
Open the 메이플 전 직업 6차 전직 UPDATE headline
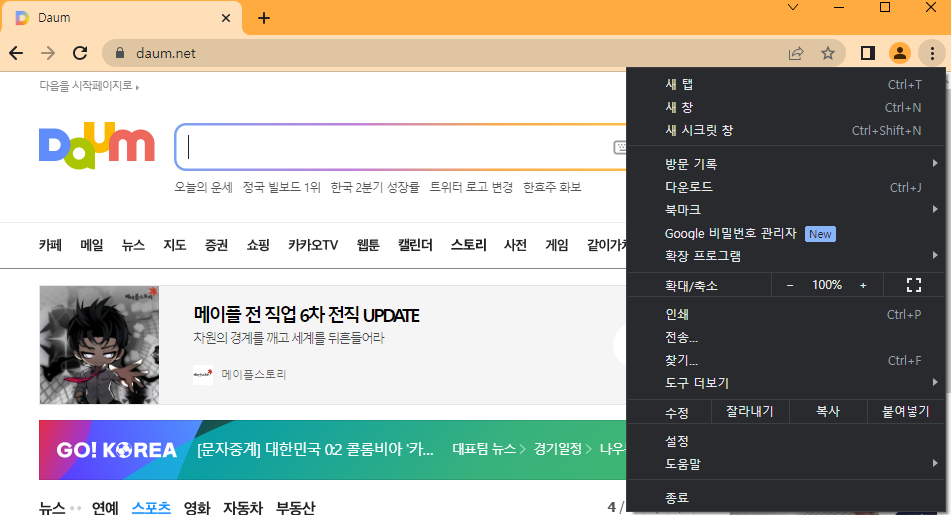(306, 315)
